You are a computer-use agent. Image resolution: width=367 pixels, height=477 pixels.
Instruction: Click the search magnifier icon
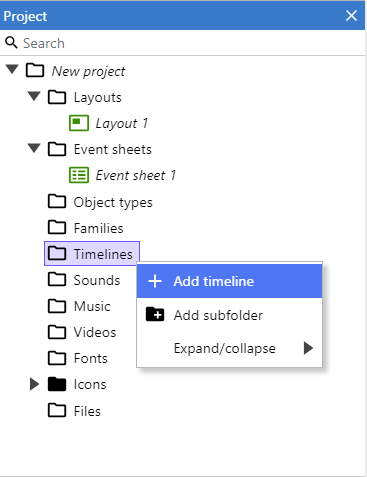click(11, 43)
